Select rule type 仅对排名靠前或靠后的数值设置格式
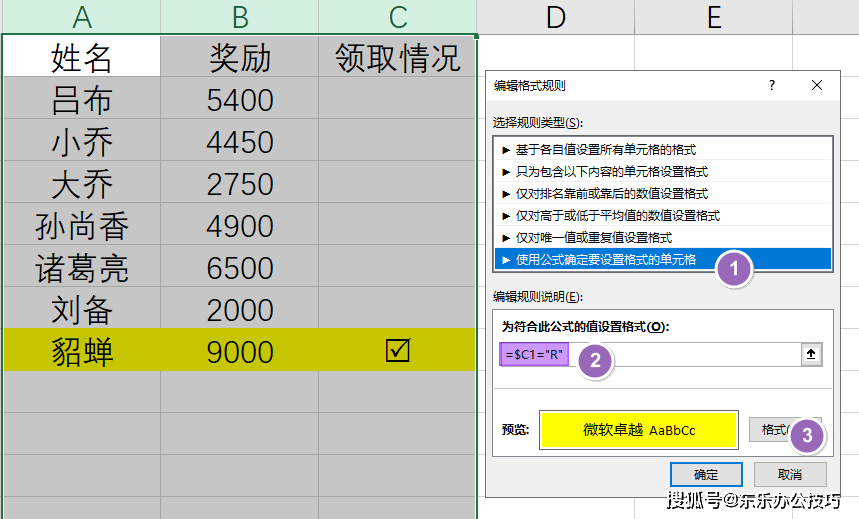 [x=611, y=194]
